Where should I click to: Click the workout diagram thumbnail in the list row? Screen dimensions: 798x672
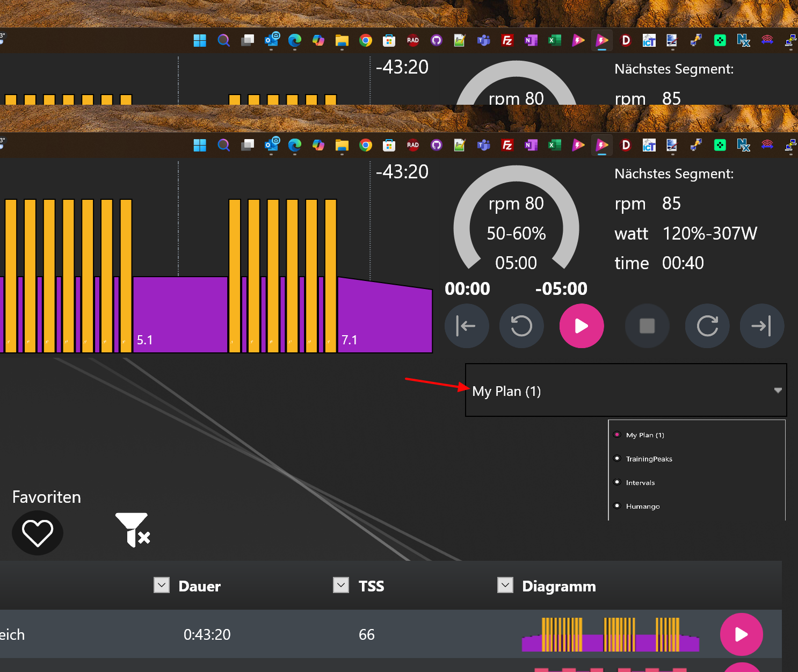pos(610,634)
